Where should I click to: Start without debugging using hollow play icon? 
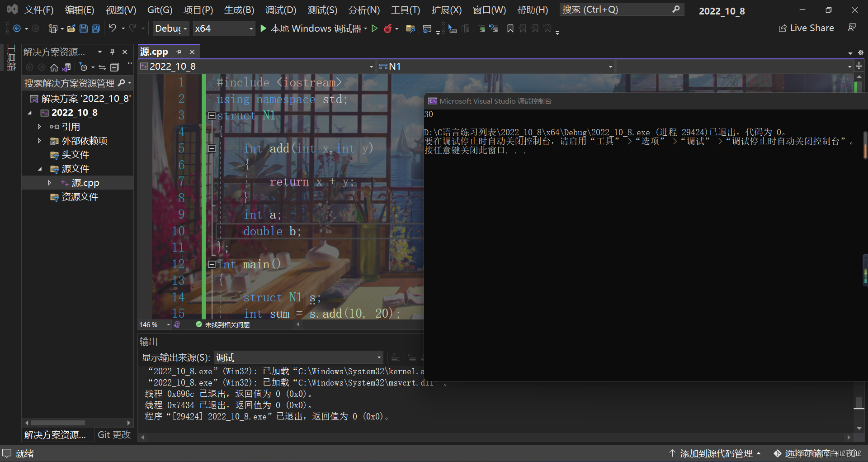[x=374, y=29]
